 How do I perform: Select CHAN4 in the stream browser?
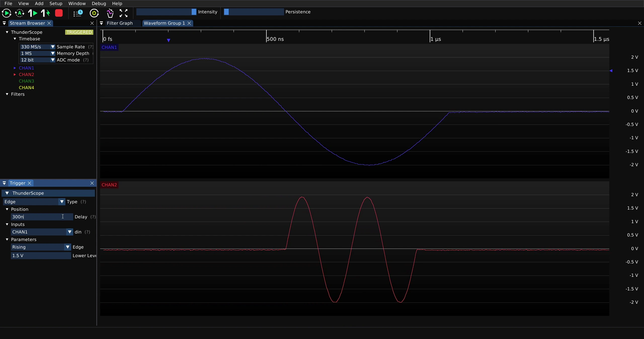pyautogui.click(x=26, y=88)
